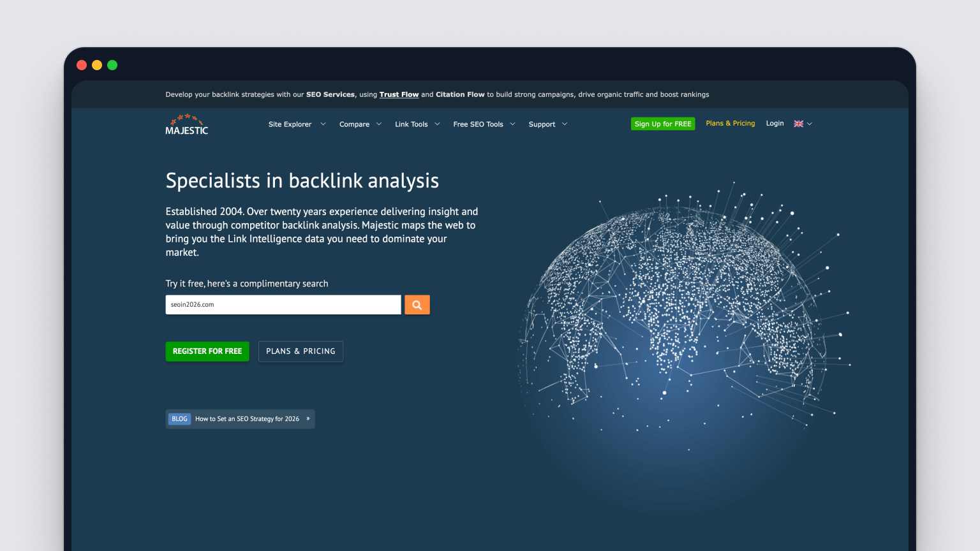The height and width of the screenshot is (551, 980).
Task: Click the orange search magnifier icon
Action: pyautogui.click(x=417, y=304)
